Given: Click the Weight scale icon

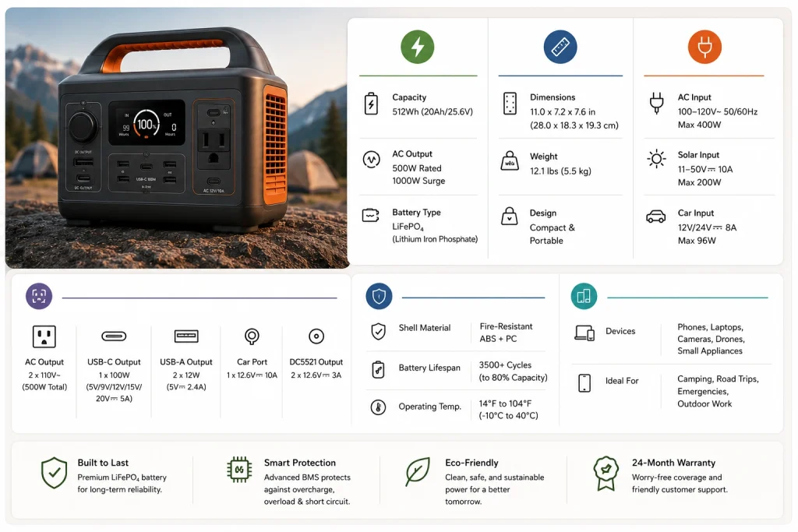Looking at the screenshot, I should pos(510,160).
